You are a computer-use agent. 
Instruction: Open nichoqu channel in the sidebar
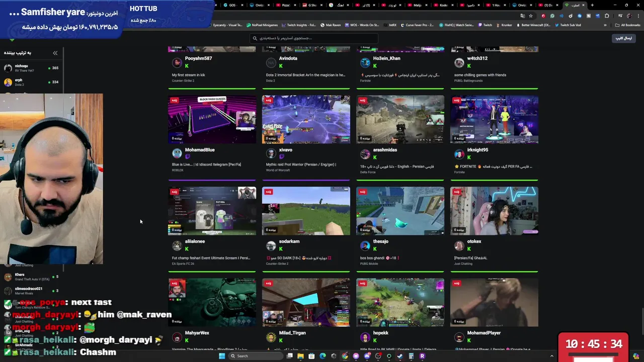point(31,68)
